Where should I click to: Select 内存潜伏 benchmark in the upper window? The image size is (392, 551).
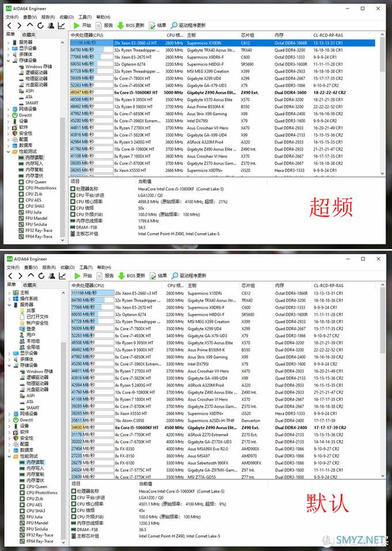pos(34,176)
